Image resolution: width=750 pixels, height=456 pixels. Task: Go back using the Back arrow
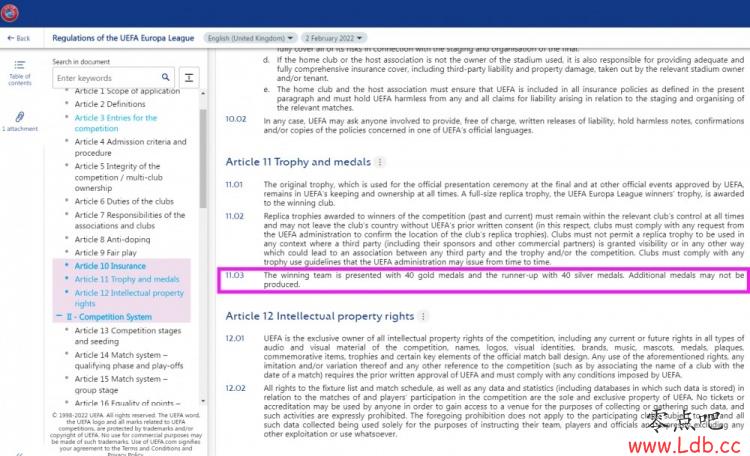point(19,38)
